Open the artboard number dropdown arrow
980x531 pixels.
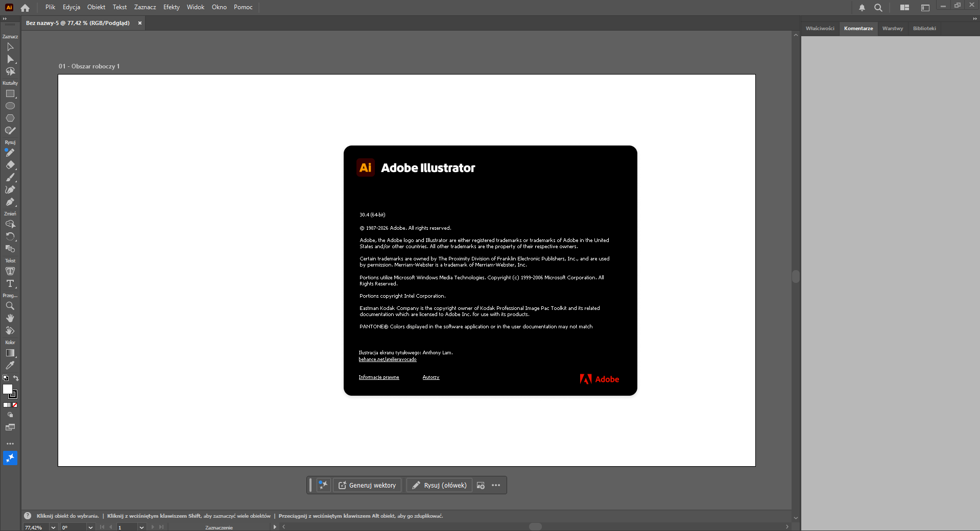(141, 527)
